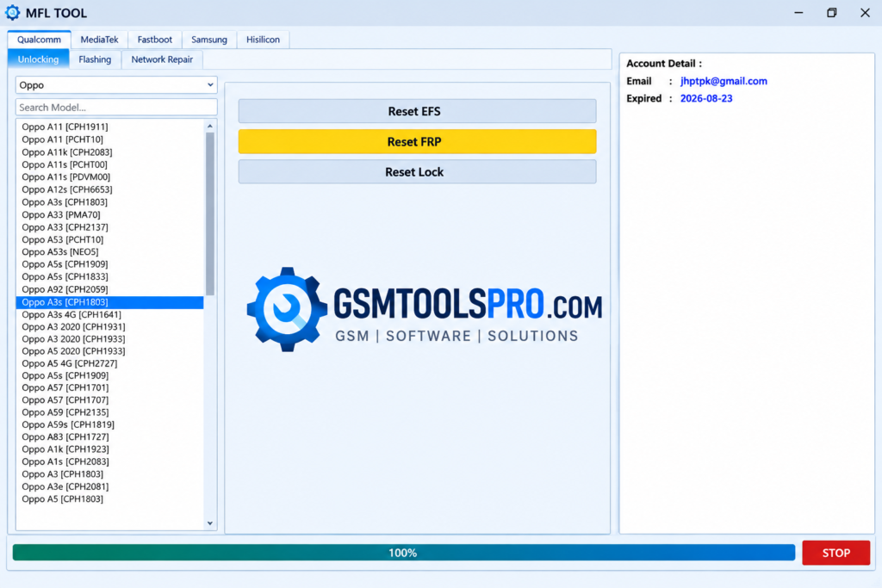Open the Flashing sub-tab
The height and width of the screenshot is (588, 882).
95,59
